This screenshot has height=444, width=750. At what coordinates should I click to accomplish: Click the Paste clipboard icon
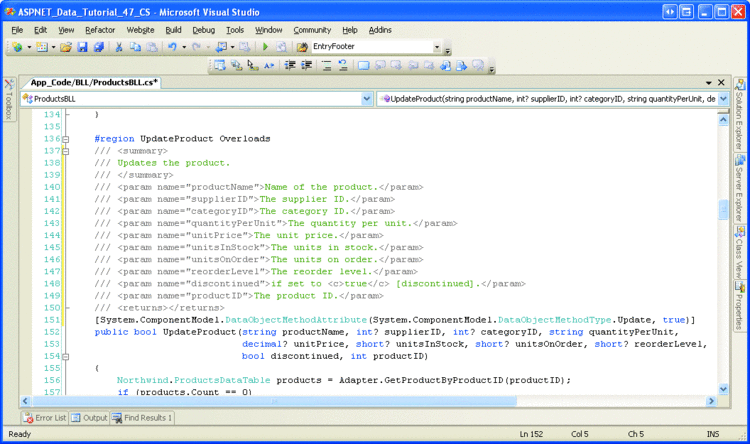tap(152, 47)
